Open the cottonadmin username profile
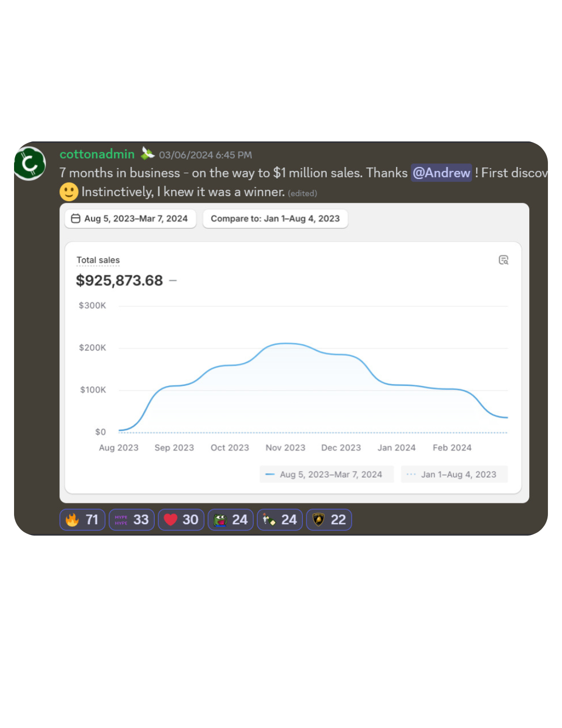 tap(97, 154)
